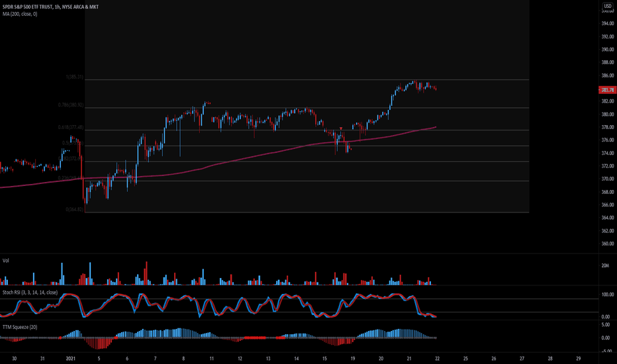Viewport: 617px width, 364px height.
Task: Click the 360.00 price axis label
Action: click(x=607, y=244)
